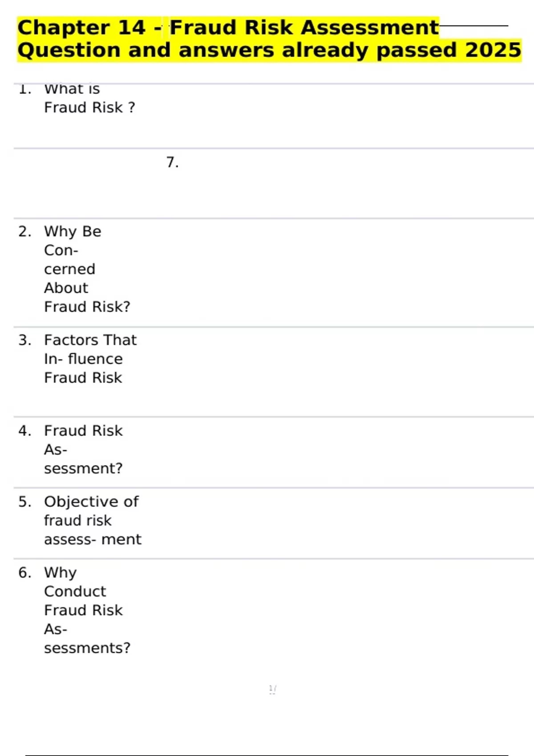
Task: Click the "Fraud Risk ?" text in question 1
Action: click(x=89, y=108)
